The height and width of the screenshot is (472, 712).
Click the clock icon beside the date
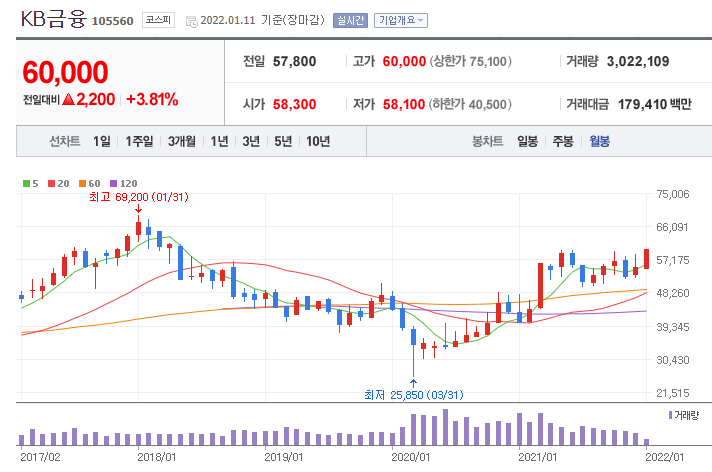click(192, 21)
